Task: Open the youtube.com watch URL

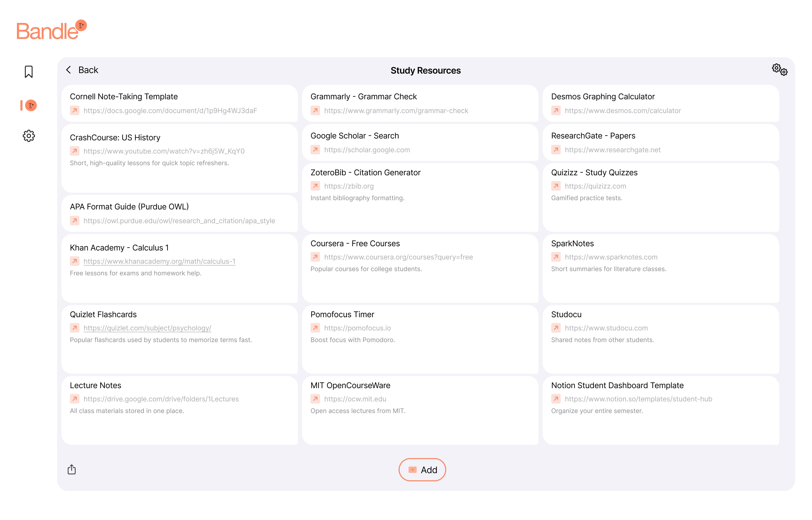Action: coord(164,151)
